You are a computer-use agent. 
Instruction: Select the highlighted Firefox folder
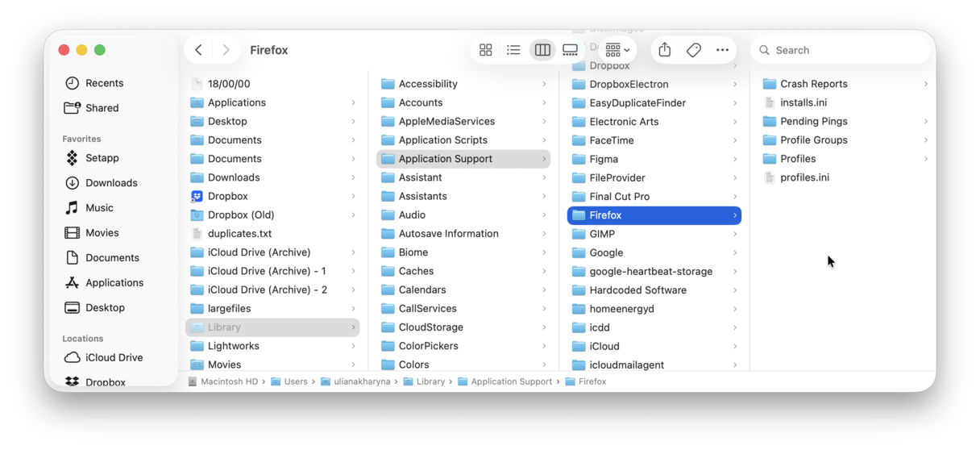[654, 215]
